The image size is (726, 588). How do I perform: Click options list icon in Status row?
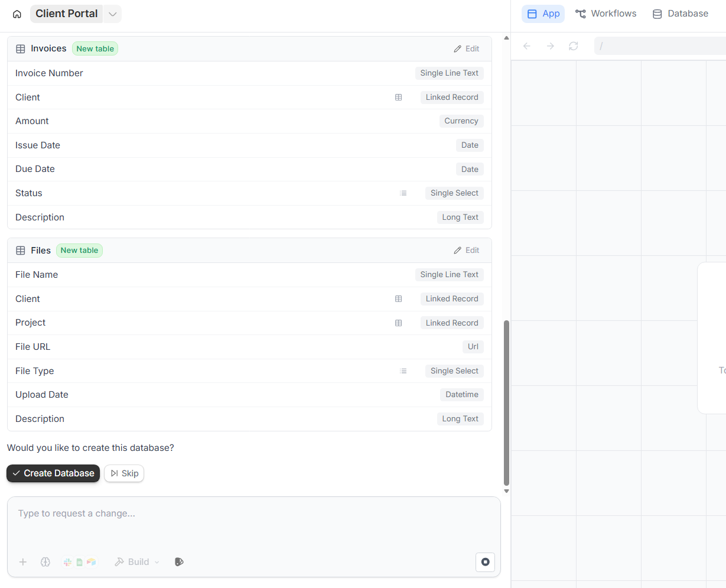click(x=403, y=193)
